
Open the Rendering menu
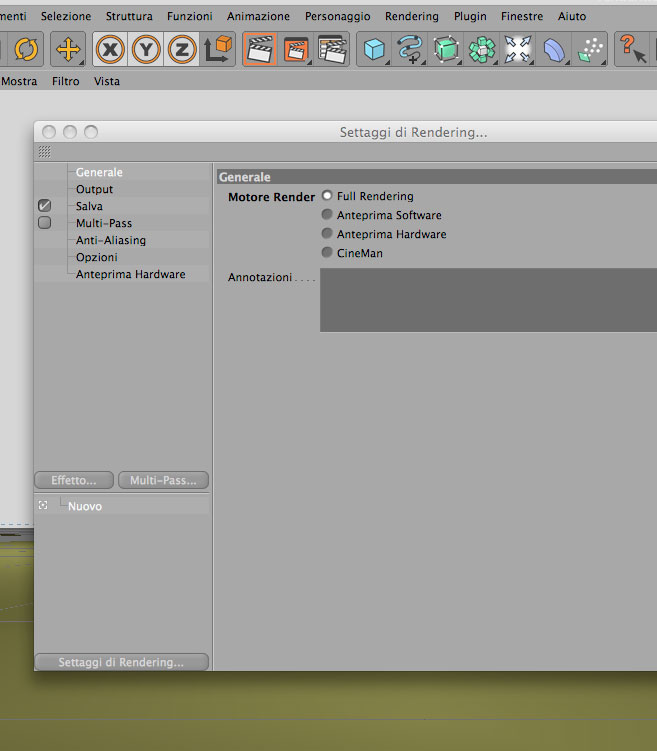pyautogui.click(x=412, y=16)
